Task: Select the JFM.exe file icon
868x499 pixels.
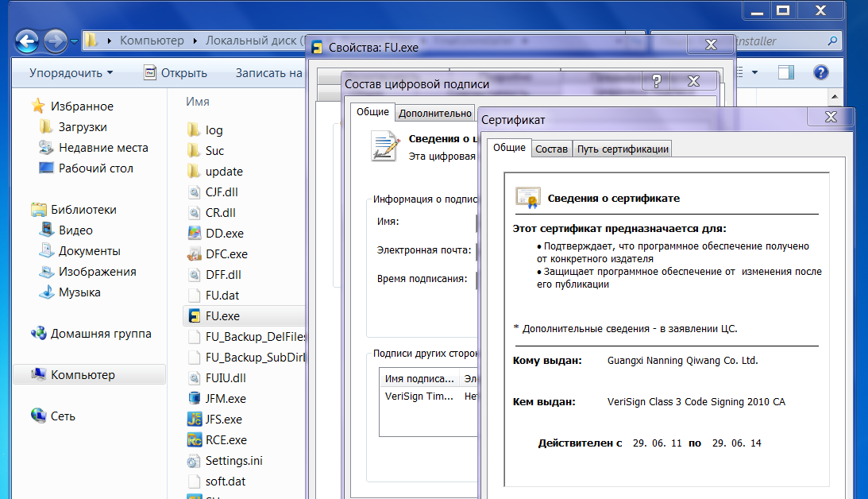Action: point(195,398)
